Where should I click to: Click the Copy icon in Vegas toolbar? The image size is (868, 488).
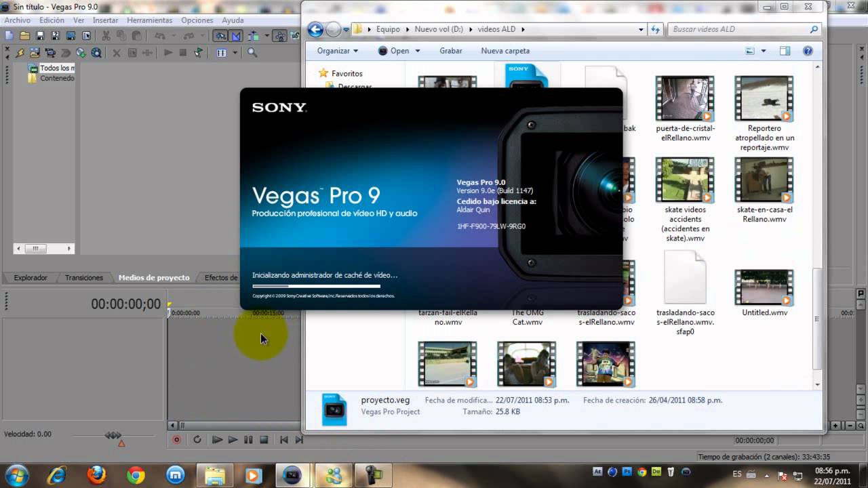(121, 36)
